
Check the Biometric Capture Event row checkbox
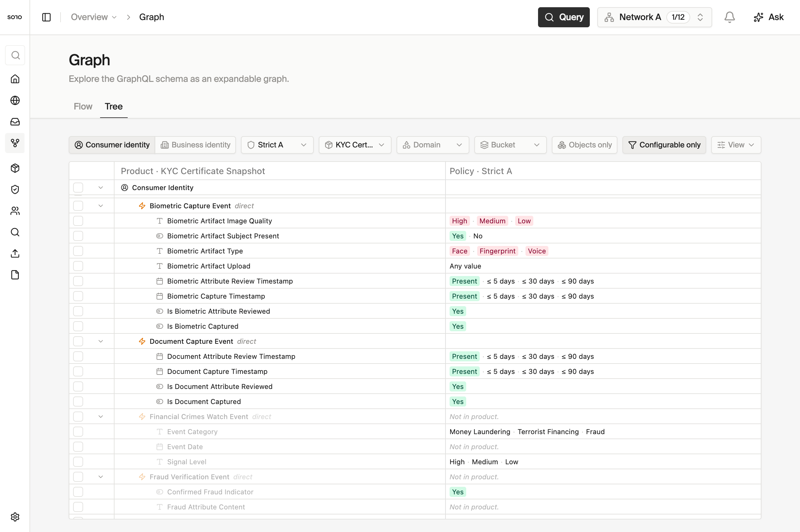pos(78,206)
